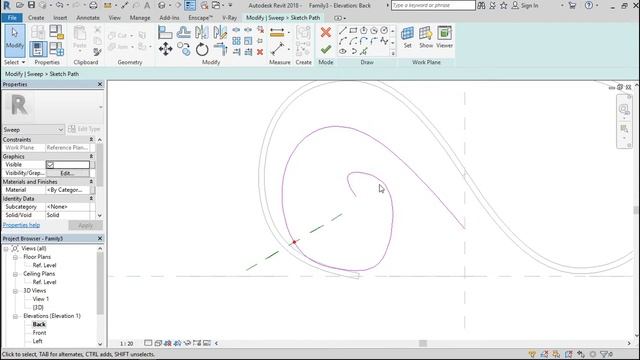Click the red Delete icon in Modify panel
This screenshot has height=360, width=640.
click(x=260, y=52)
